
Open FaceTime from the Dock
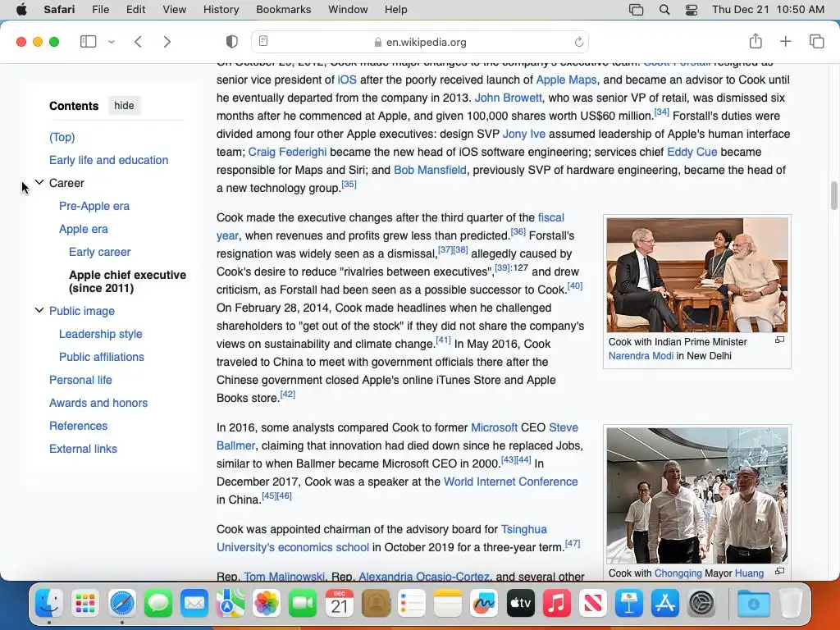point(303,604)
